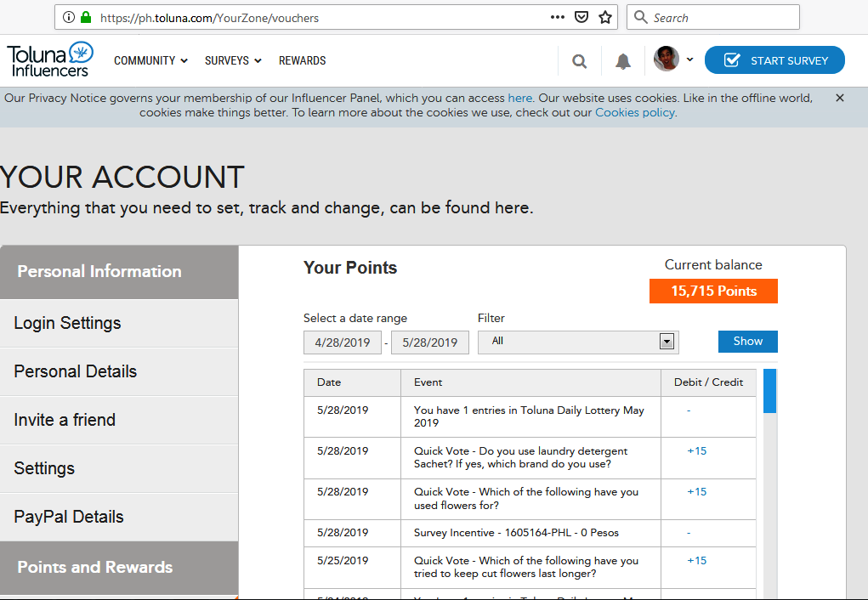
Task: Open the COMMUNITY menu
Action: pyautogui.click(x=150, y=60)
